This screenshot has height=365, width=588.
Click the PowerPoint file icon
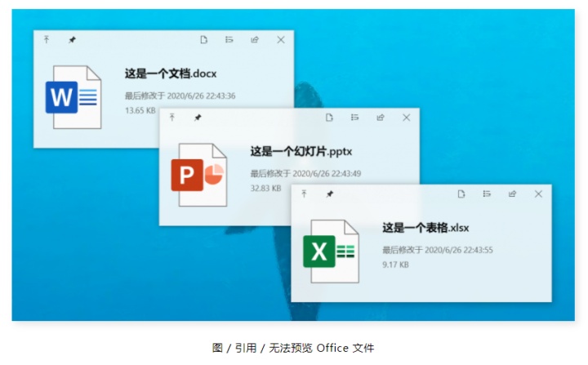(x=199, y=175)
